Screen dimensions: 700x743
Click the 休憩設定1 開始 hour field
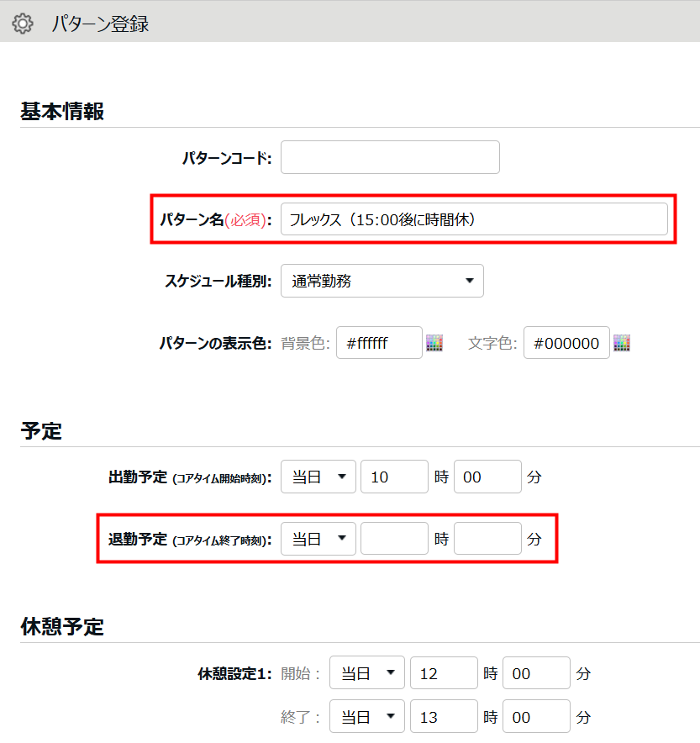444,673
